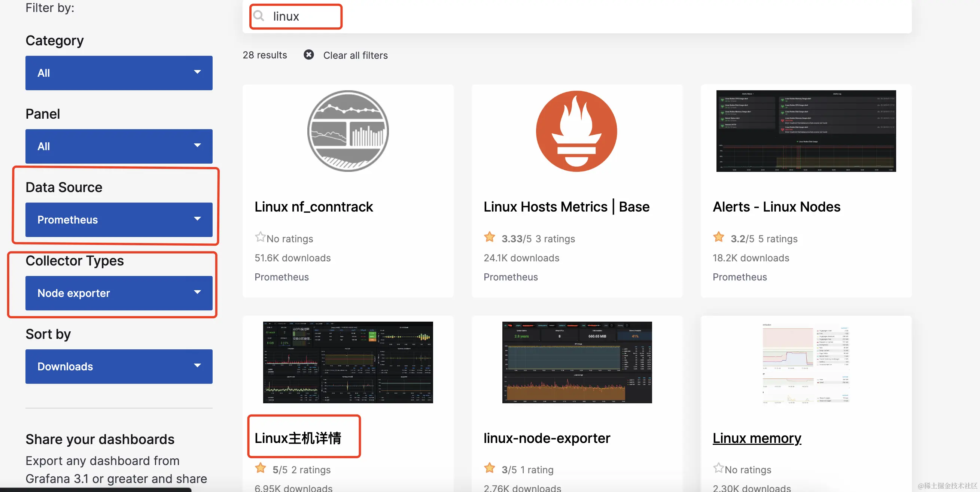Open the Panel filter dropdown
This screenshot has width=980, height=492.
[119, 146]
